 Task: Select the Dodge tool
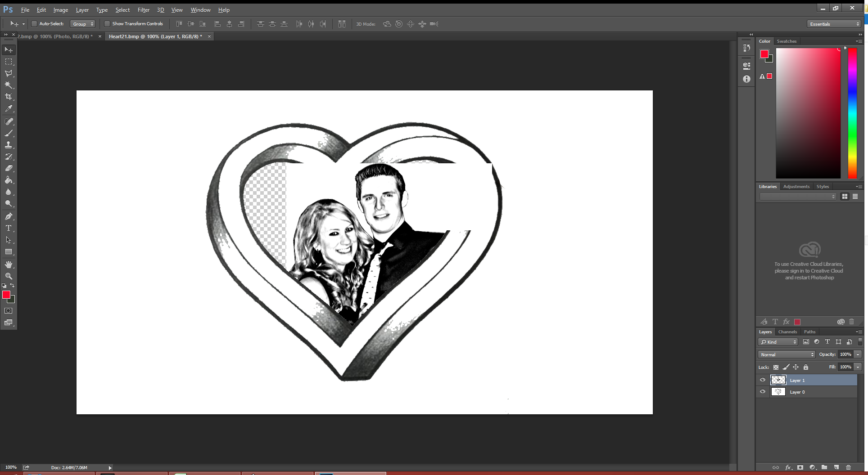(x=9, y=203)
